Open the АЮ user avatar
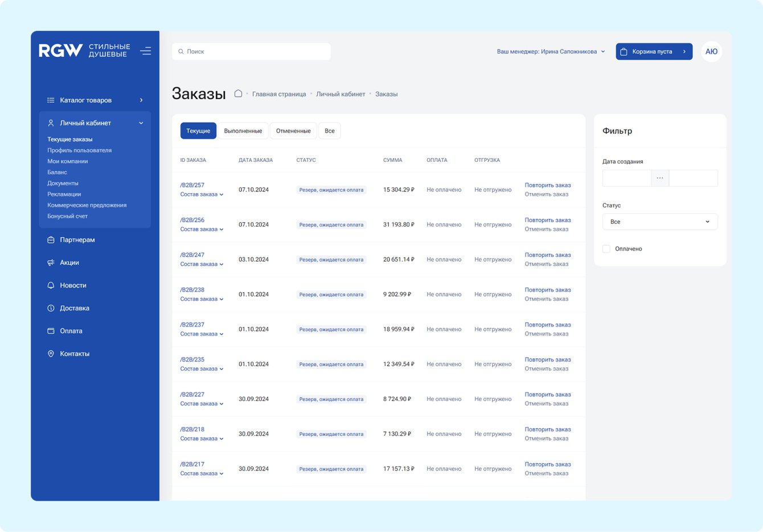This screenshot has height=532, width=763. (711, 51)
